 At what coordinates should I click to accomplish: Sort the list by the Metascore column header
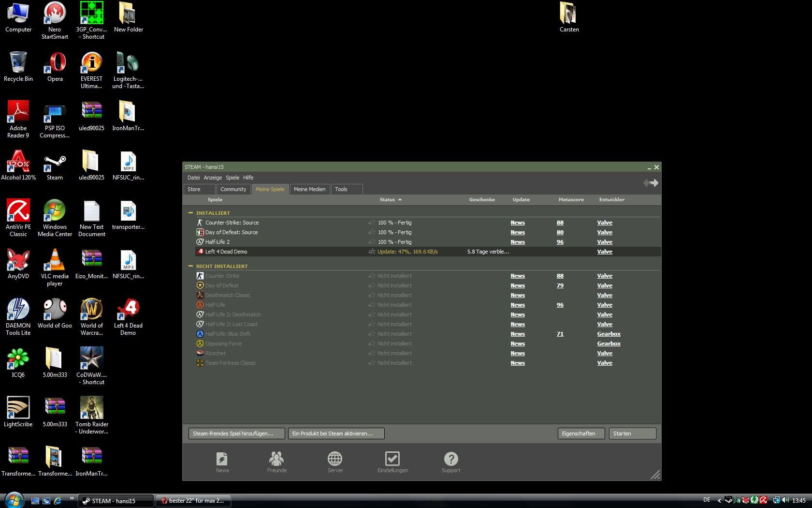click(571, 199)
